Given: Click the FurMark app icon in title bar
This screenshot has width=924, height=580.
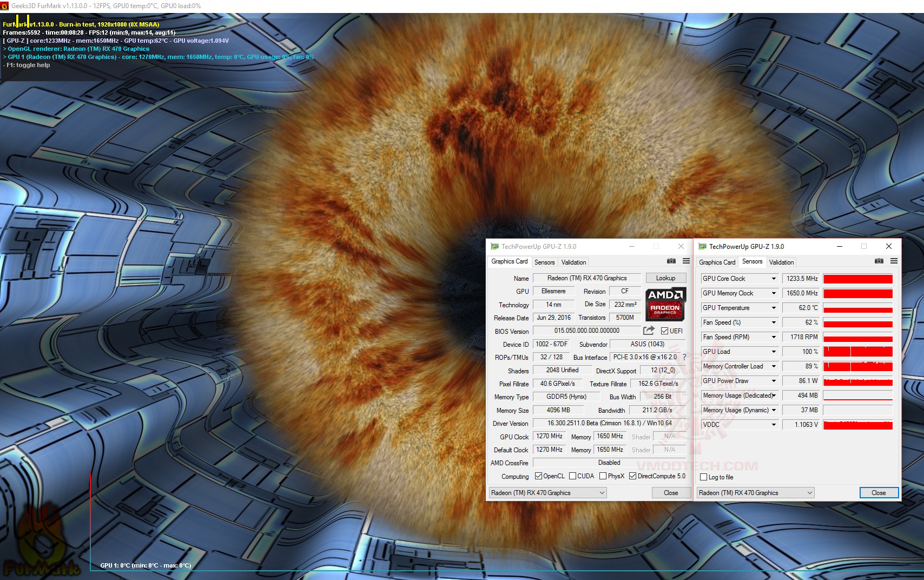Looking at the screenshot, I should (x=5, y=6).
